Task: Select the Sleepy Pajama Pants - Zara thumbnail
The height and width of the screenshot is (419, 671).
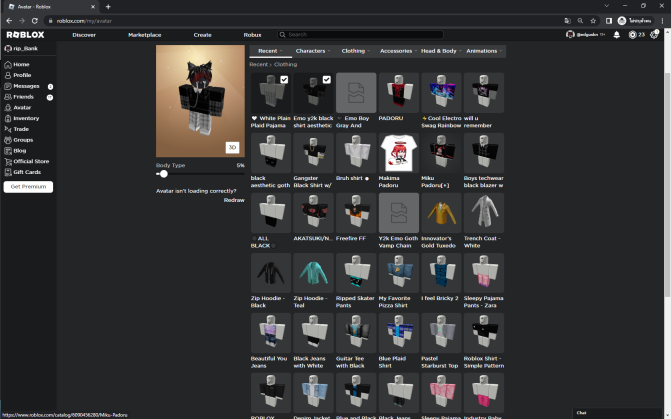Action: (x=484, y=273)
